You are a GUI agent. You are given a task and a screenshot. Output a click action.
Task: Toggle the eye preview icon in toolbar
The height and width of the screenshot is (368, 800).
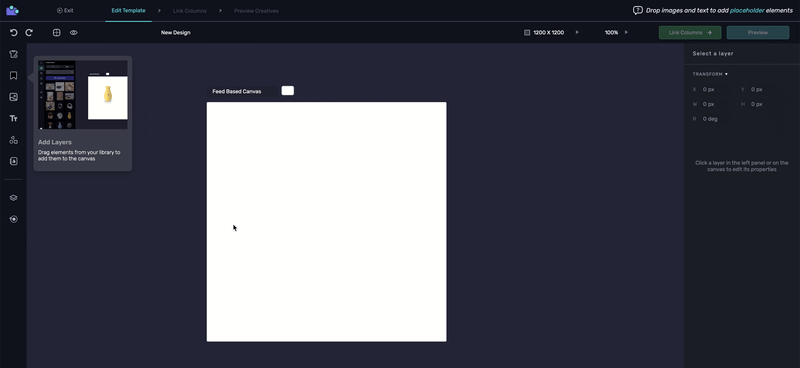[73, 33]
